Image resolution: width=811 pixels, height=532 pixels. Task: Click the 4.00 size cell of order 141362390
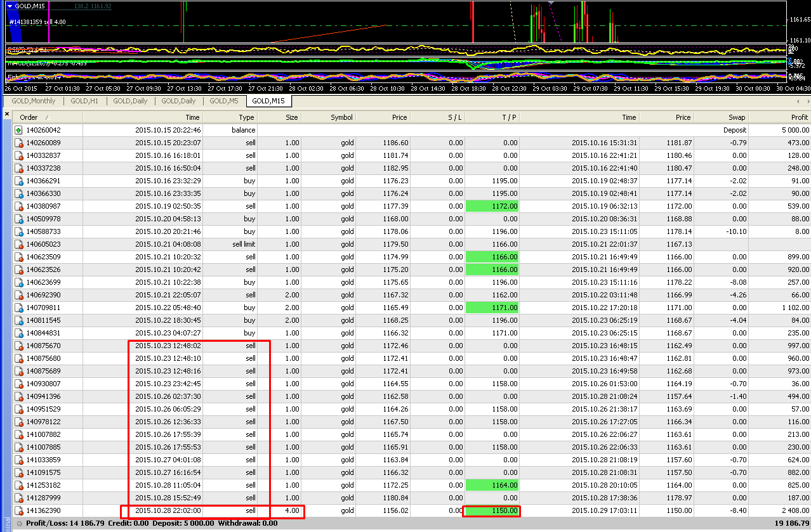pyautogui.click(x=292, y=510)
